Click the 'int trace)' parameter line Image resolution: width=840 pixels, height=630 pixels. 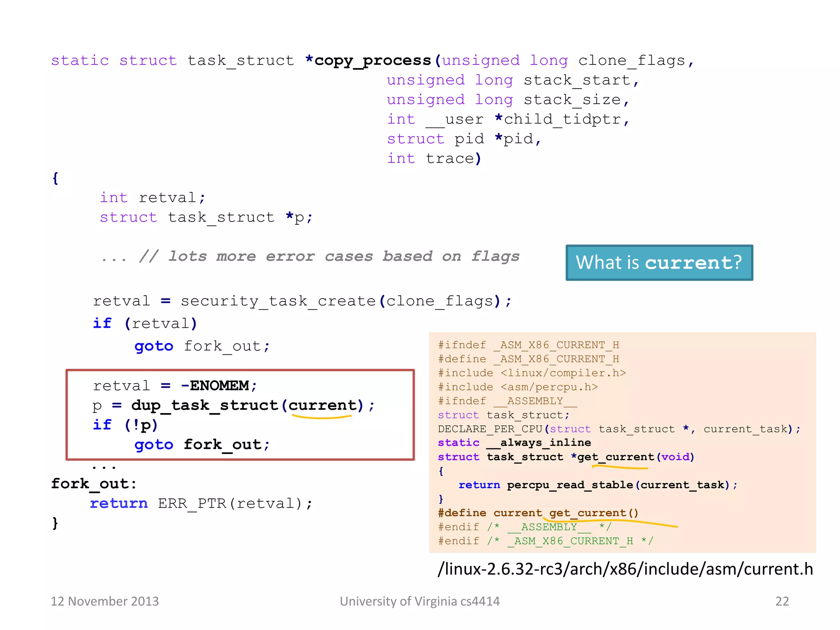[x=434, y=158]
